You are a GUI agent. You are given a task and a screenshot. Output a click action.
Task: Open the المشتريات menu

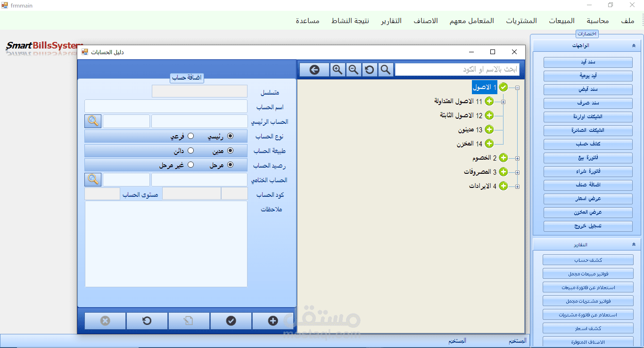click(521, 21)
